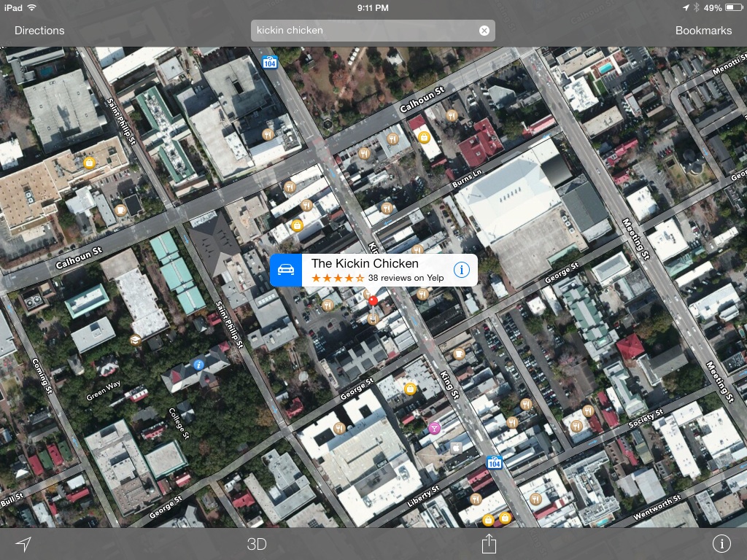Open the share sheet icon

pos(489,543)
